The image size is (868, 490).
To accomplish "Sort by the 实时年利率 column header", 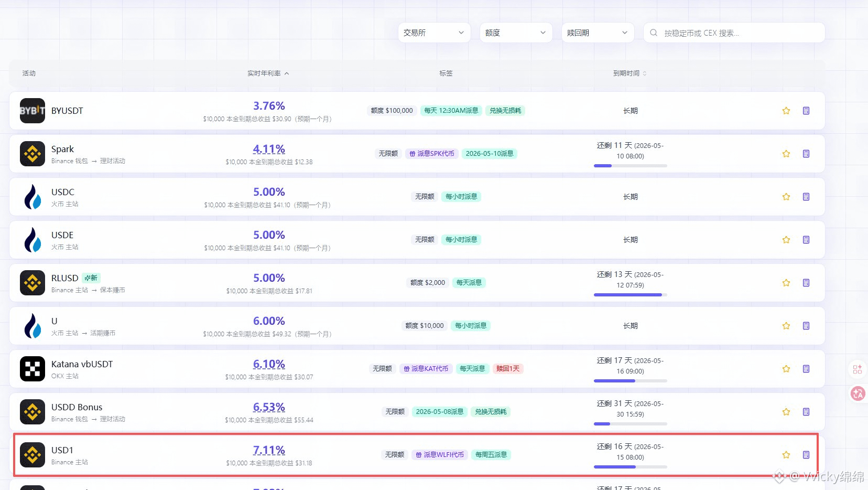I will click(x=268, y=73).
